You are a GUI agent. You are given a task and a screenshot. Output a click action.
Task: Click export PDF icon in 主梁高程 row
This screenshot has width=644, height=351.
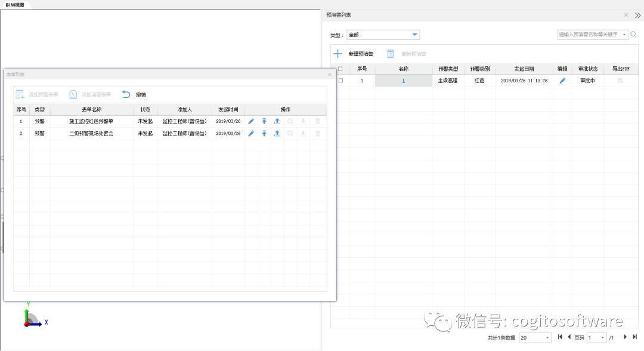[x=621, y=81]
